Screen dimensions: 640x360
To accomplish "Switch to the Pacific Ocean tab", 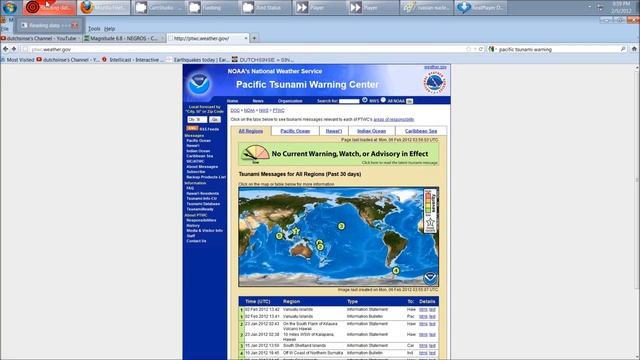I will [295, 131].
